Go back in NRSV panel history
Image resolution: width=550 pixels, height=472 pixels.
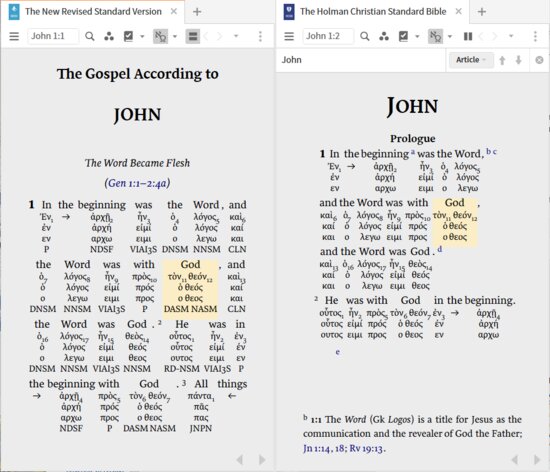[x=206, y=36]
